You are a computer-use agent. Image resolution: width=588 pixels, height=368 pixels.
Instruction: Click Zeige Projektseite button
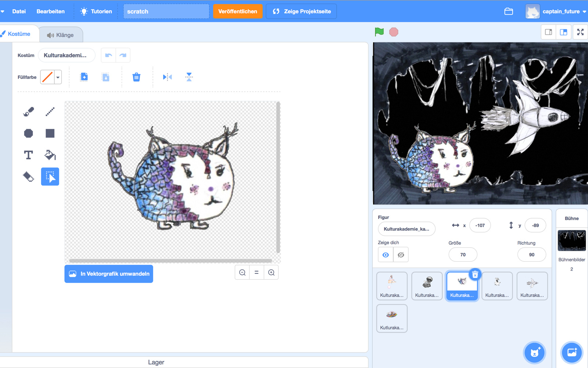tap(301, 11)
